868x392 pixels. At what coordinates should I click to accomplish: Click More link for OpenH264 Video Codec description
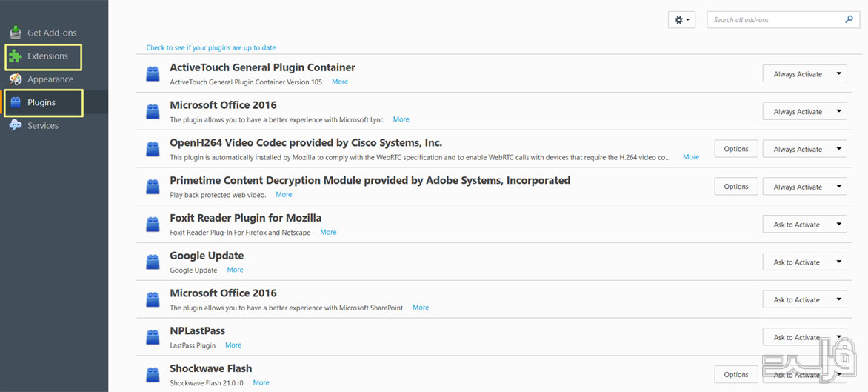tap(691, 156)
